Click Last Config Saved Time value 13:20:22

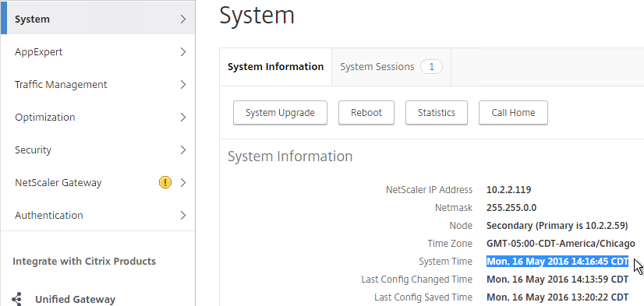pos(557,297)
